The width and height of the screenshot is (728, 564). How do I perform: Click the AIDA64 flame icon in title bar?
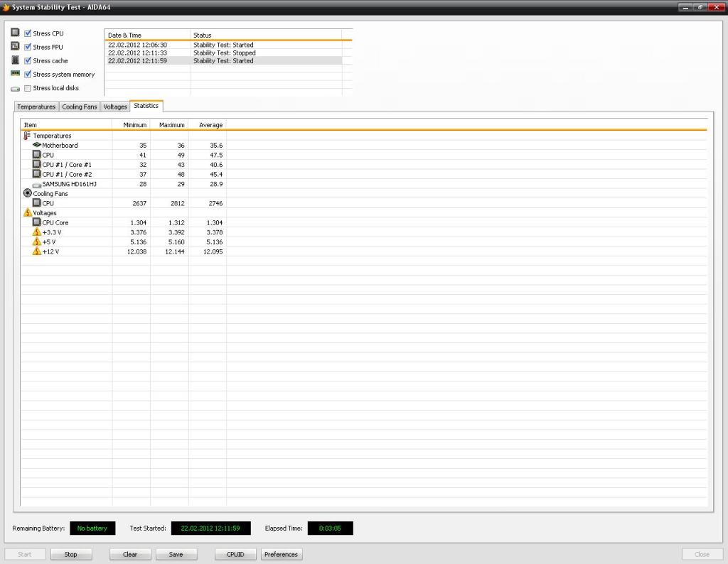[x=6, y=7]
